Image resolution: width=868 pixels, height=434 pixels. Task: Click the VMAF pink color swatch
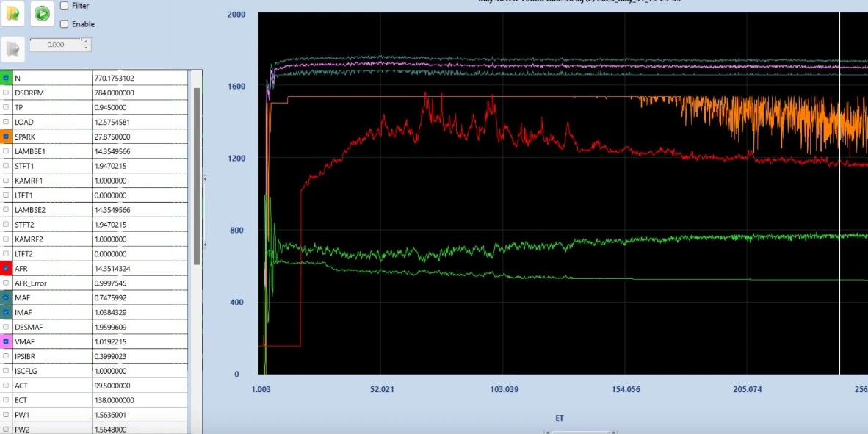(x=6, y=341)
